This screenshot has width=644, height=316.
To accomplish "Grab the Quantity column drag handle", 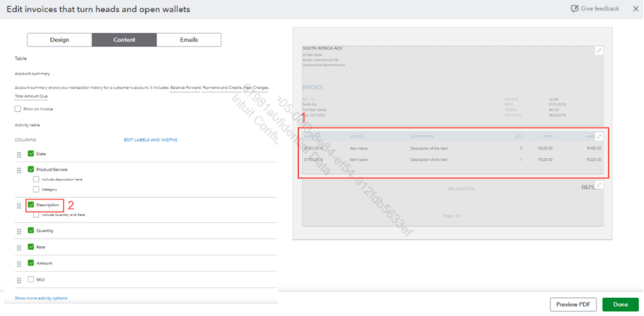I will [19, 231].
